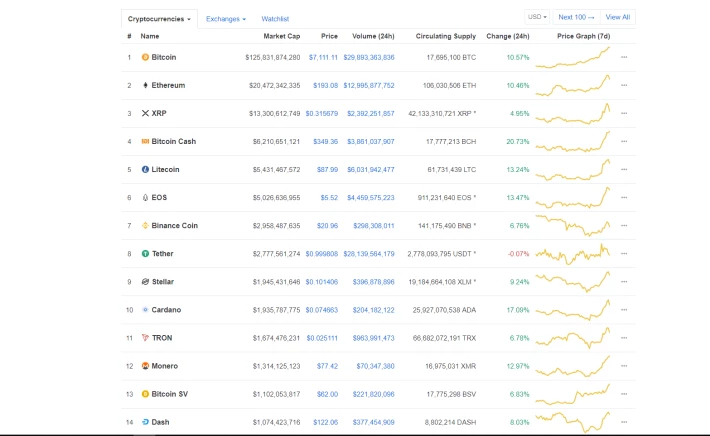Click the Bitcoin coin icon
The image size is (710, 436).
click(145, 57)
